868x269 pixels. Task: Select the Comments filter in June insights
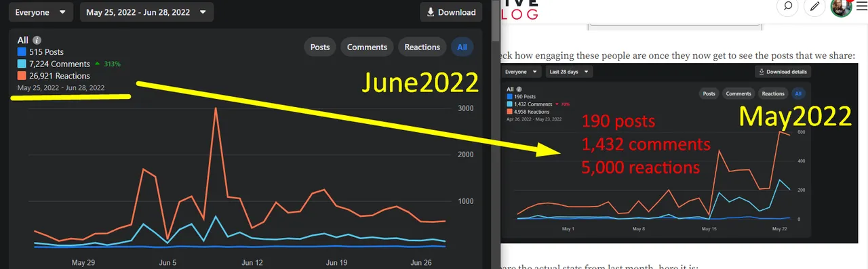pos(367,47)
